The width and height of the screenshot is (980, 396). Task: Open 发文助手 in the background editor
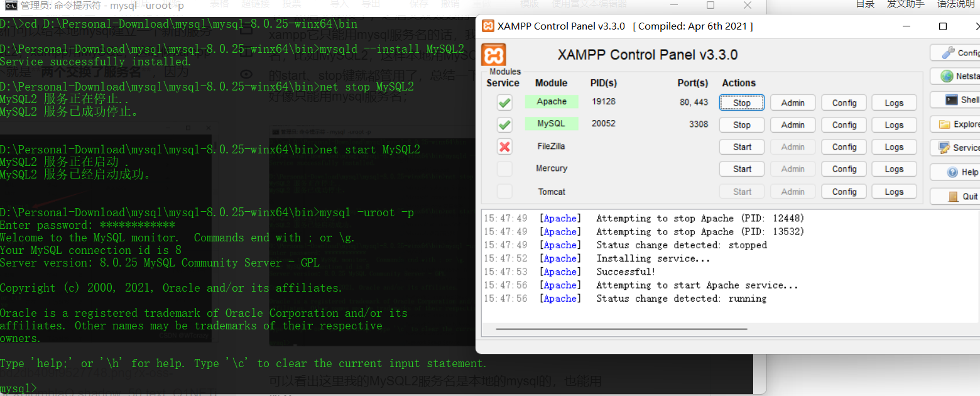[x=905, y=4]
